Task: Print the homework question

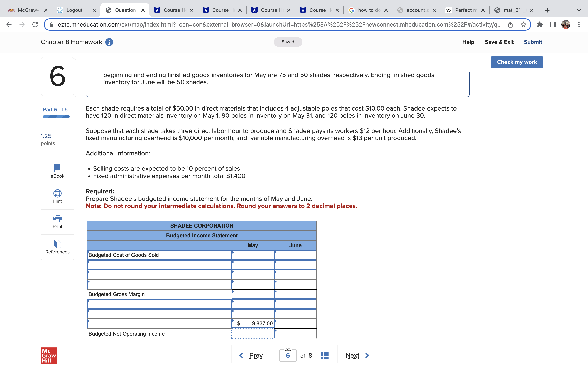Action: click(x=57, y=222)
